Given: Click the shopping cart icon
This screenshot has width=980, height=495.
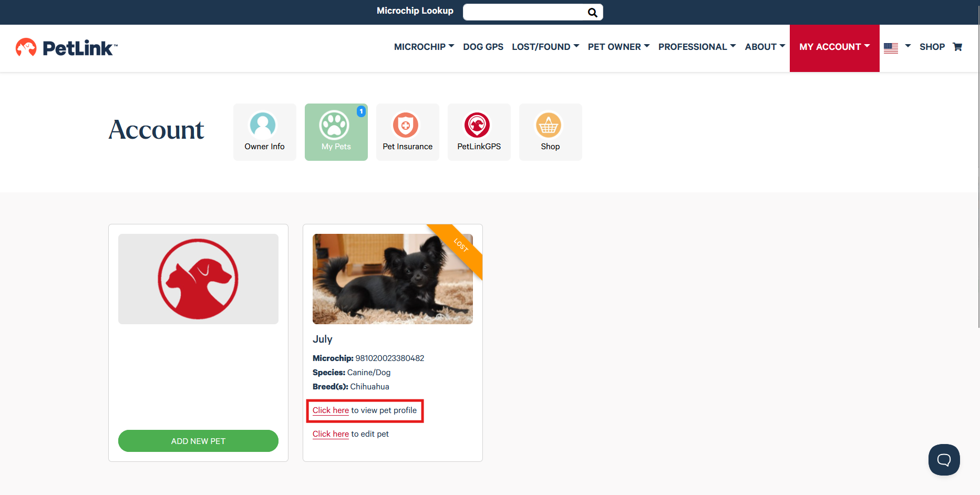Looking at the screenshot, I should [x=957, y=47].
